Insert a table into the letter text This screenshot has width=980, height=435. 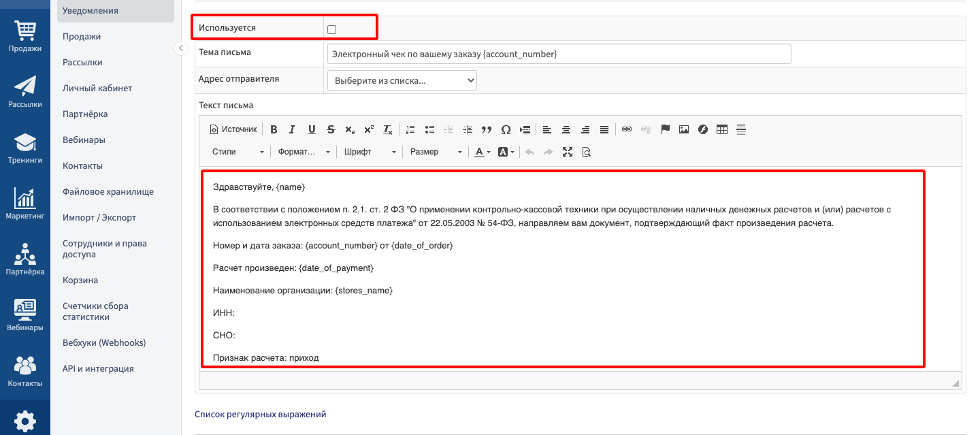pos(722,129)
